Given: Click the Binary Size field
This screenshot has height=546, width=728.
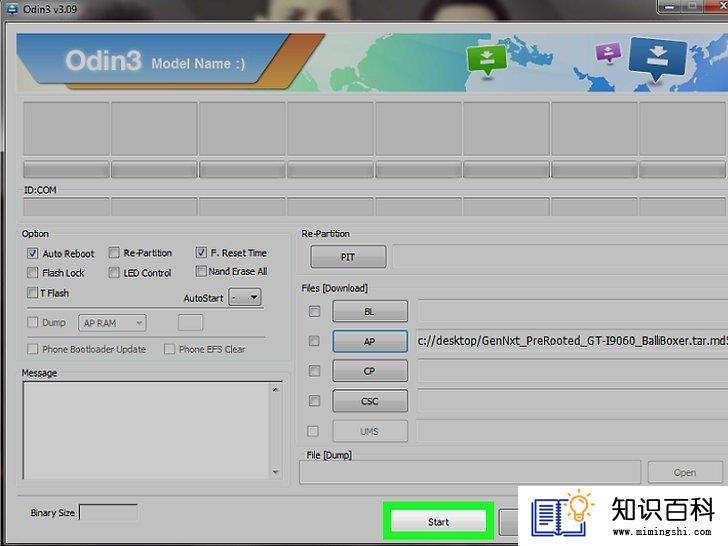Looking at the screenshot, I should click(x=109, y=513).
